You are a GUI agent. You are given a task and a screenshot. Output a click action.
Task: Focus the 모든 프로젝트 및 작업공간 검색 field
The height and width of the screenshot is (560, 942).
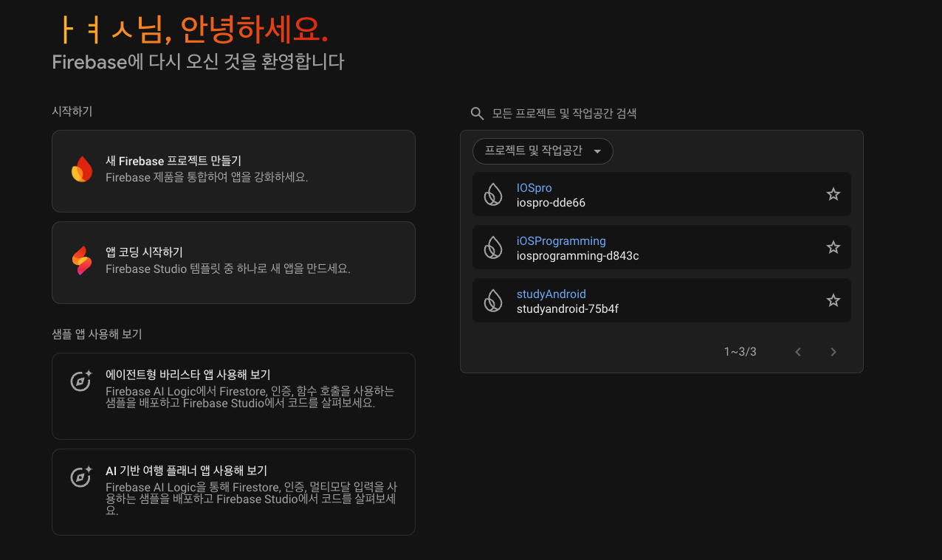564,114
